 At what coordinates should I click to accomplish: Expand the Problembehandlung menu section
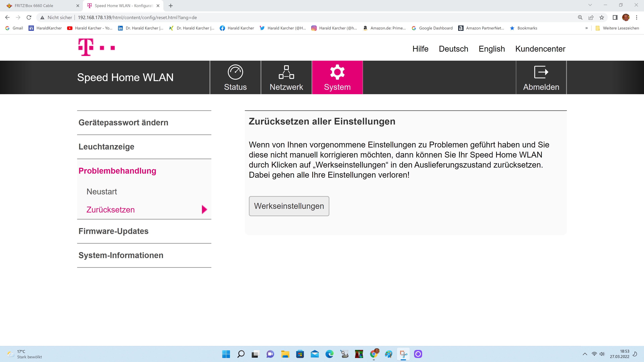(117, 171)
